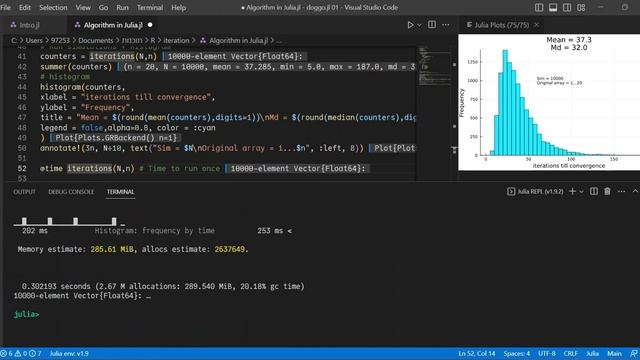
Task: Open the Customize Layout icon
Action: click(581, 7)
